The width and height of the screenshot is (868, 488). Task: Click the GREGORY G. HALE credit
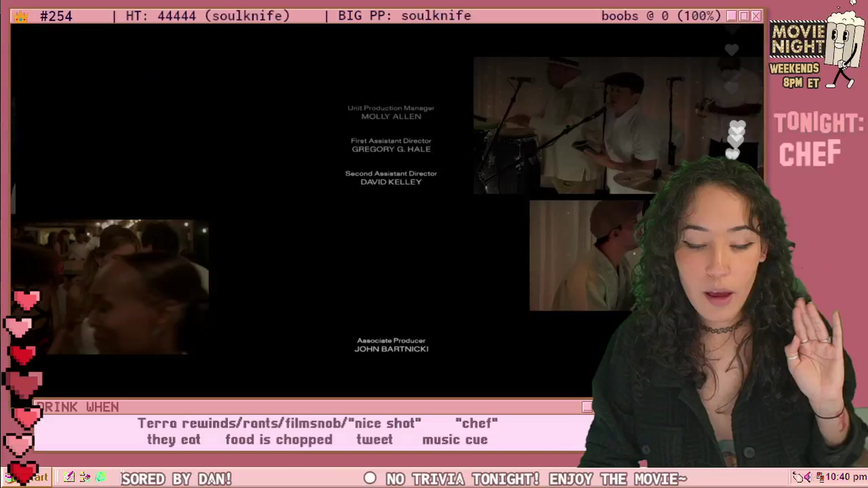pyautogui.click(x=391, y=149)
